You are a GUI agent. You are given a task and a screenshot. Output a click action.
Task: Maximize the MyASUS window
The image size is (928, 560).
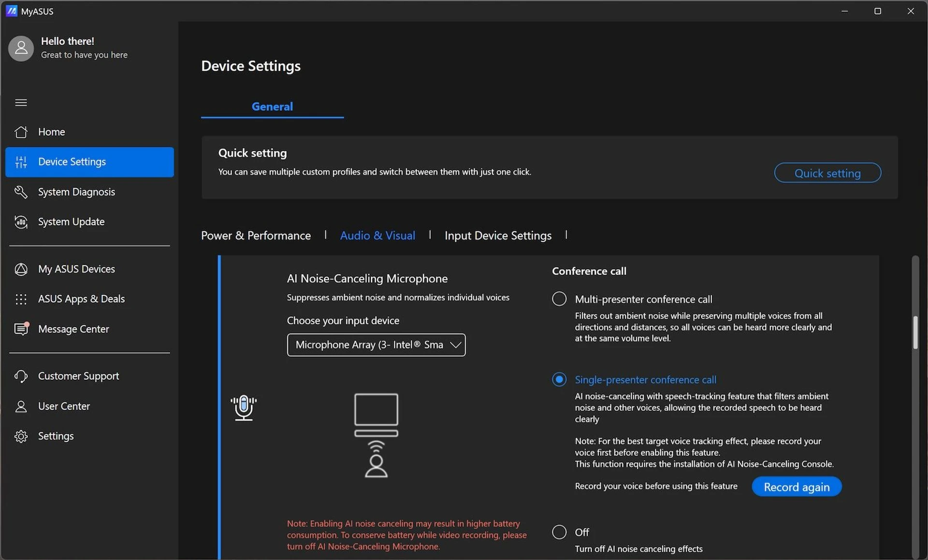pyautogui.click(x=878, y=11)
